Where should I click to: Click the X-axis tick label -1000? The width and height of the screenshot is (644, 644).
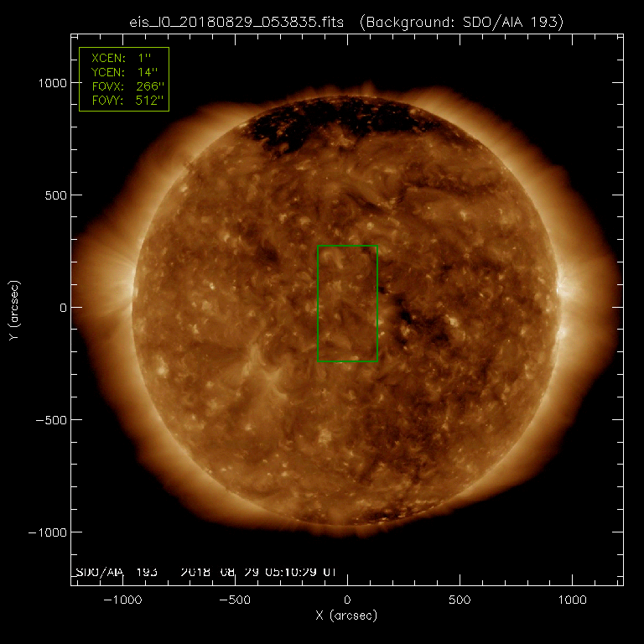coord(122,600)
